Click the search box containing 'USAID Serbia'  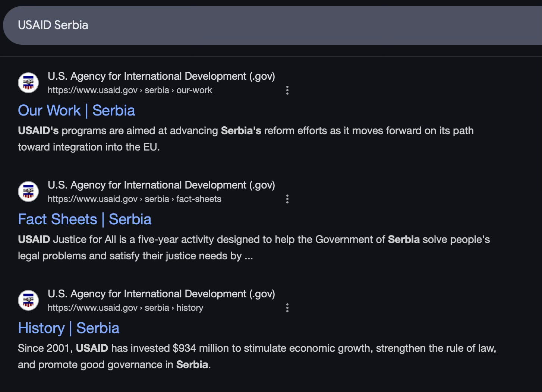pos(272,25)
